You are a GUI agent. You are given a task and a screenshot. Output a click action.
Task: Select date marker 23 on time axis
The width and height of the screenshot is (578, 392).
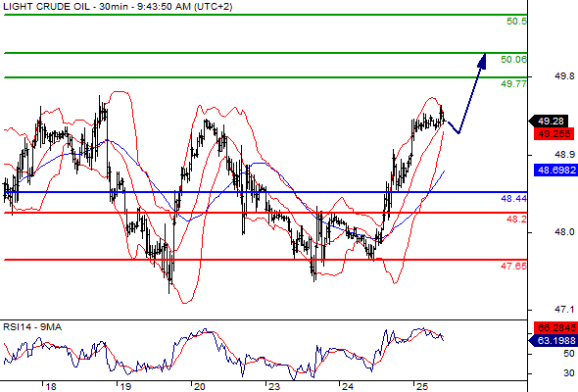tap(274, 386)
